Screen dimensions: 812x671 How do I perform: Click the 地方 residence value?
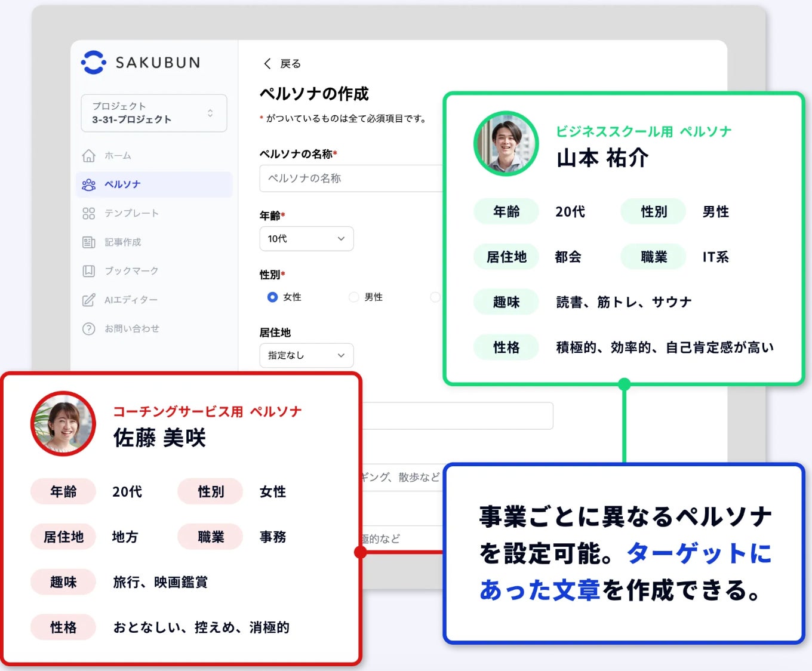125,537
